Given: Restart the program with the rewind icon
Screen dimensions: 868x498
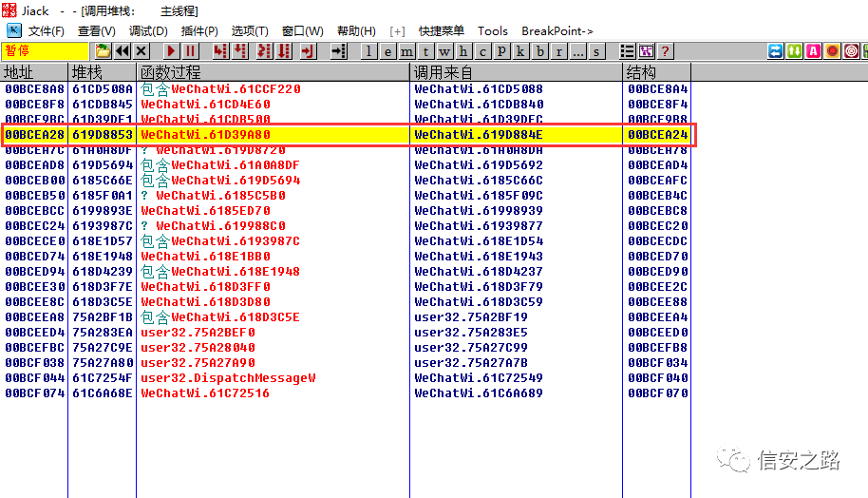Looking at the screenshot, I should tap(123, 51).
